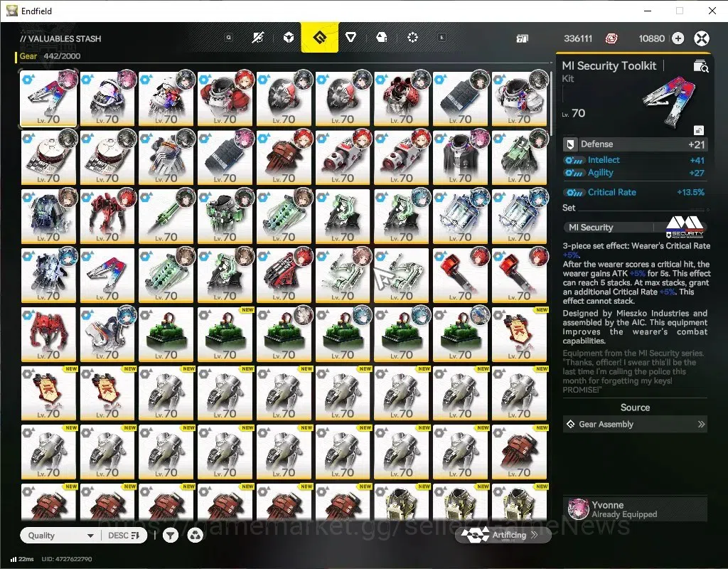Click the Gear 442/2000 capacity label

50,56
